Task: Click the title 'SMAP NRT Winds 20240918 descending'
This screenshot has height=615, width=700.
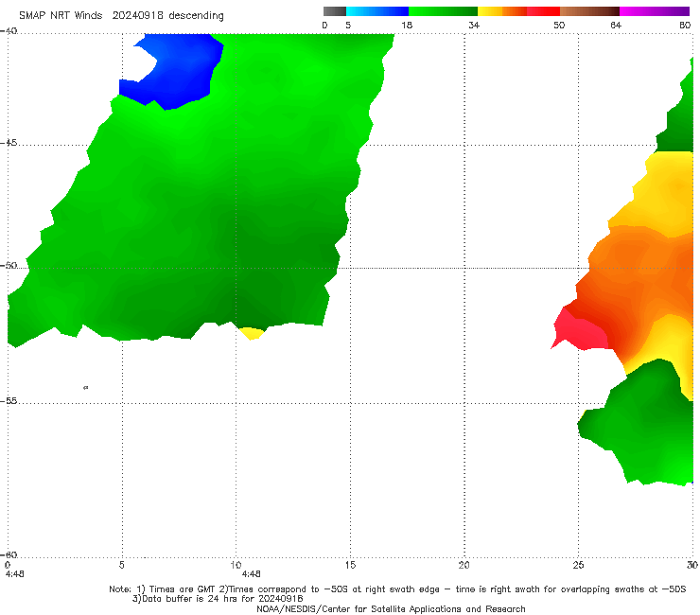Action: (x=121, y=16)
